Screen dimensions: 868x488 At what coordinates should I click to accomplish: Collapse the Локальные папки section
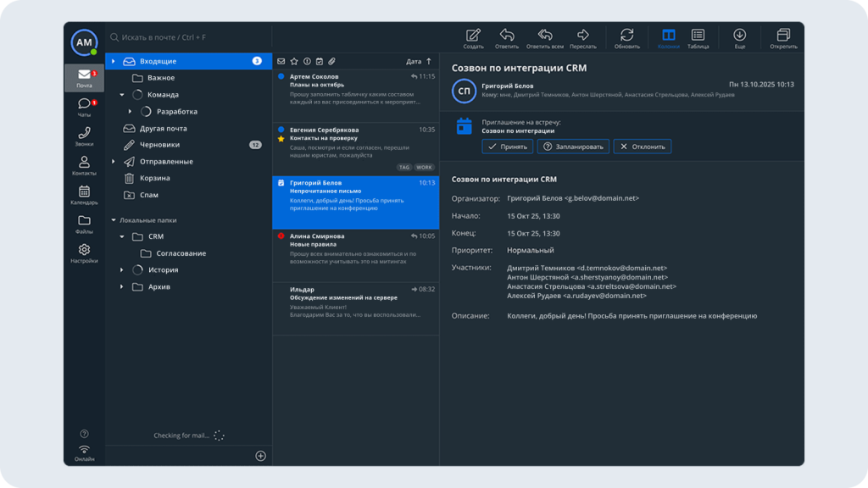point(113,220)
